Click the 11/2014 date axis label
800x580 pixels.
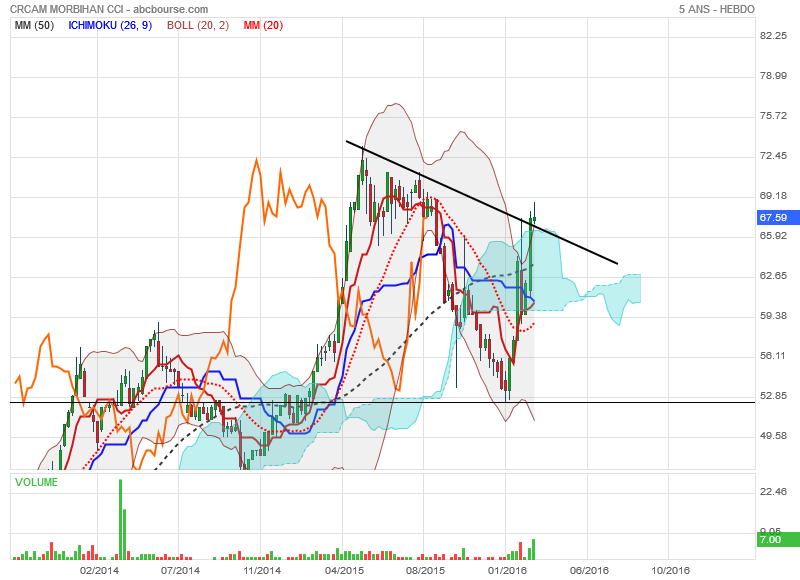[x=262, y=570]
